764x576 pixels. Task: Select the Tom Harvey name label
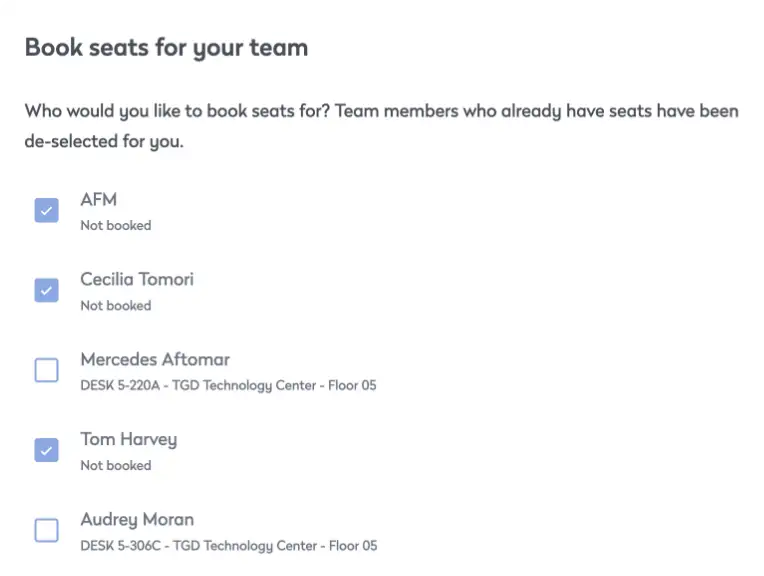[129, 439]
